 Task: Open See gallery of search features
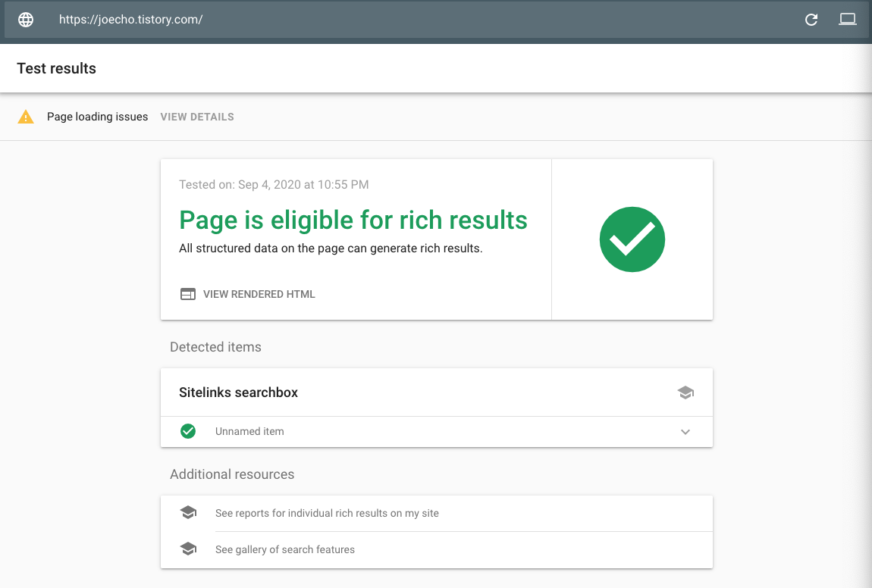click(285, 549)
